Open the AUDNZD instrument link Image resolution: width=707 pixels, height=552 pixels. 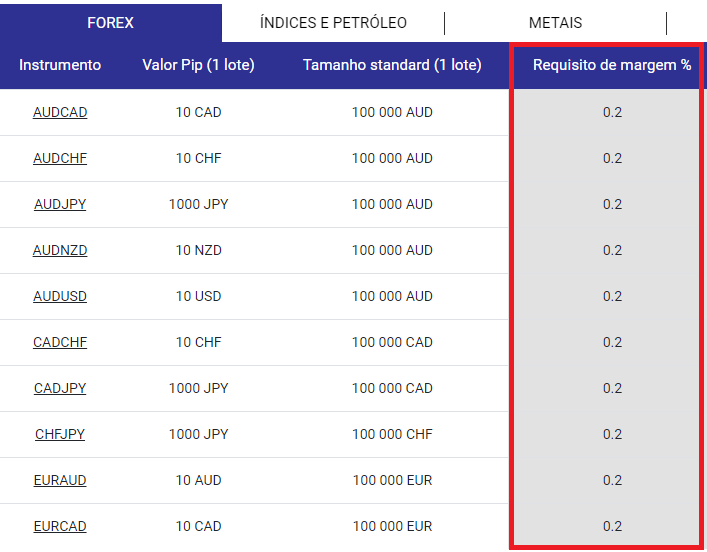(60, 250)
